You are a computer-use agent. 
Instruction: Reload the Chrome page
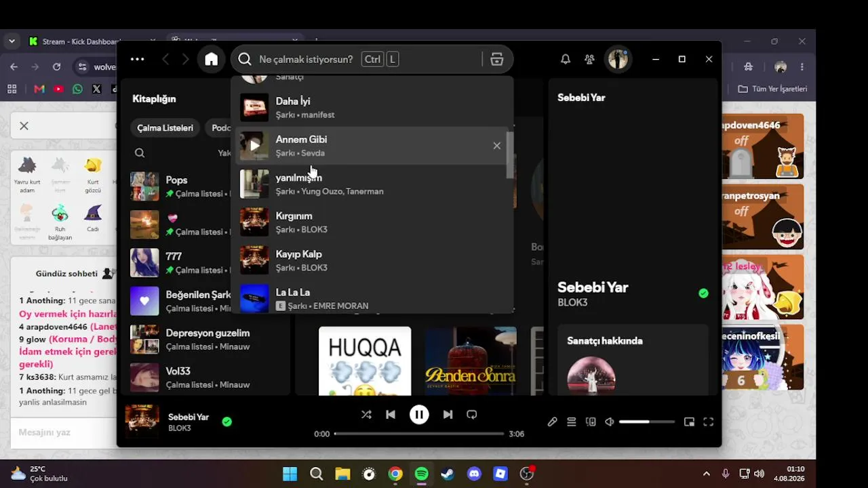click(x=57, y=67)
